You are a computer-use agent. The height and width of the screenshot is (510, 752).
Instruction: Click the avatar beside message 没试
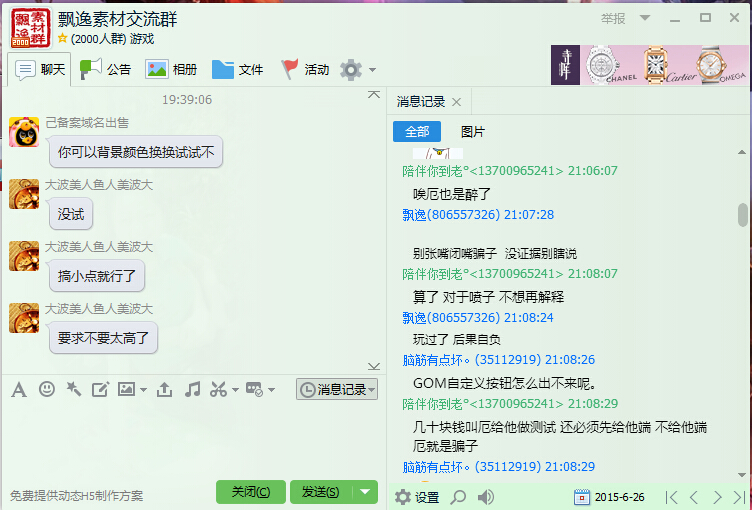[24, 193]
